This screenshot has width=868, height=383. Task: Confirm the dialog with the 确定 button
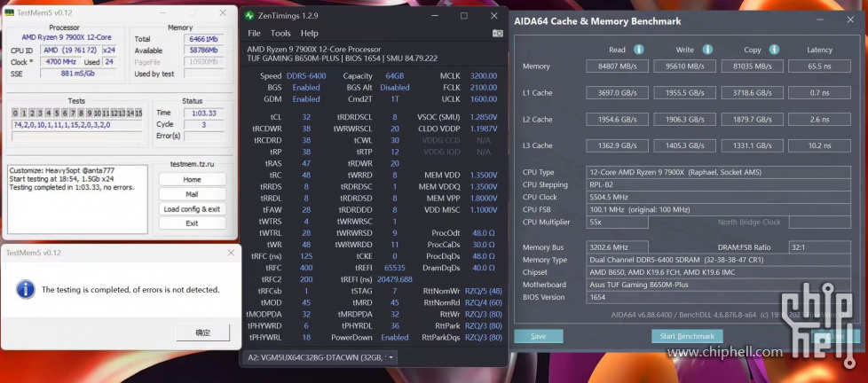coord(202,332)
